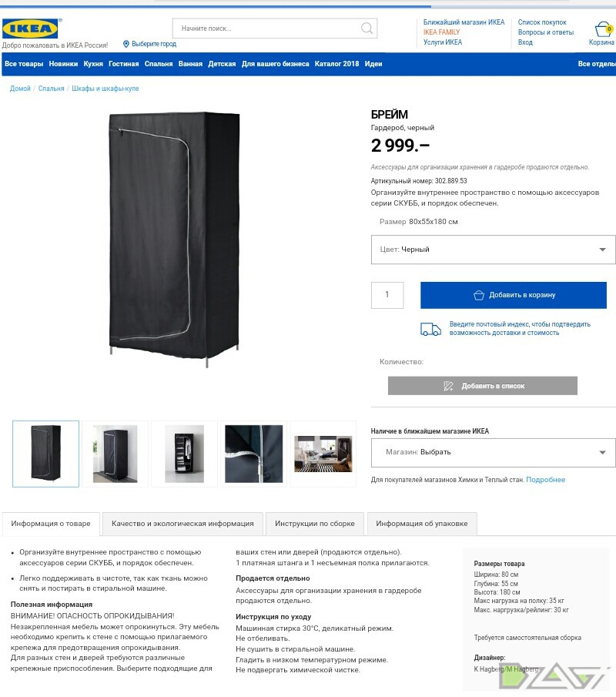Click the arrow on the store selector
The height and width of the screenshot is (697, 616).
click(602, 453)
